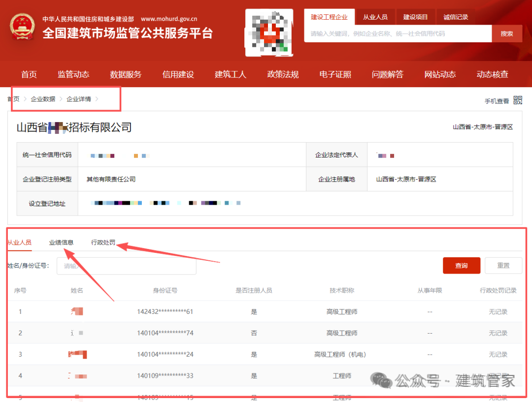Open the 动态核查 menu item

click(492, 74)
